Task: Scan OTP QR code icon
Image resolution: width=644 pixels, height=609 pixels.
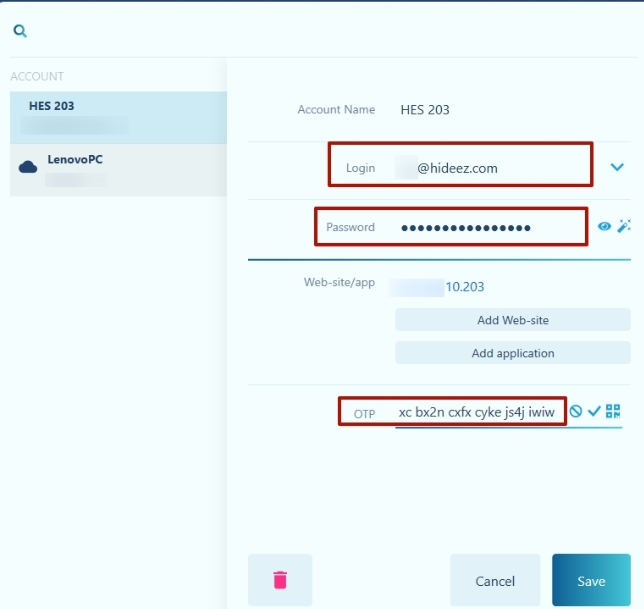Action: [x=613, y=411]
